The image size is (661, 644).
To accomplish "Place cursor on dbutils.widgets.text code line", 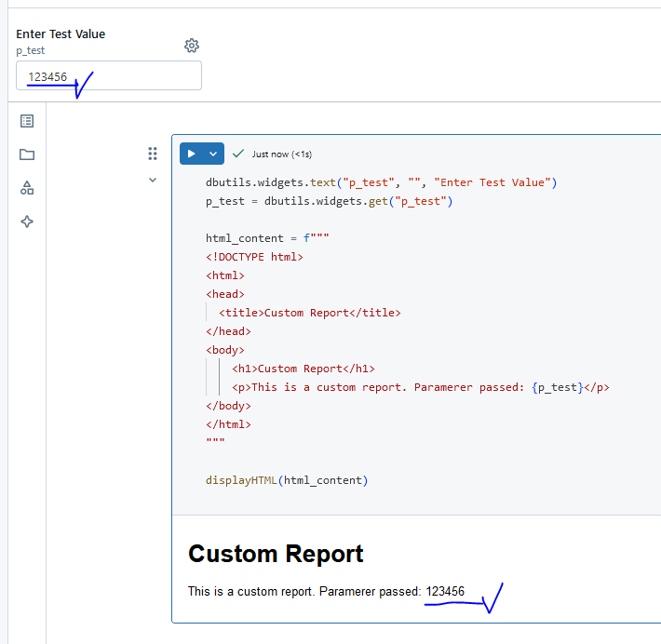I will (381, 182).
